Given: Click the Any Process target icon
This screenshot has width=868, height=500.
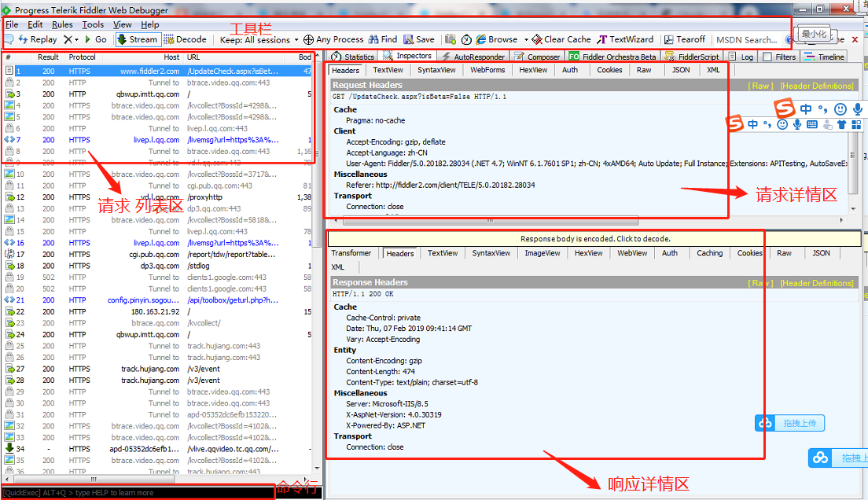Looking at the screenshot, I should (x=308, y=39).
